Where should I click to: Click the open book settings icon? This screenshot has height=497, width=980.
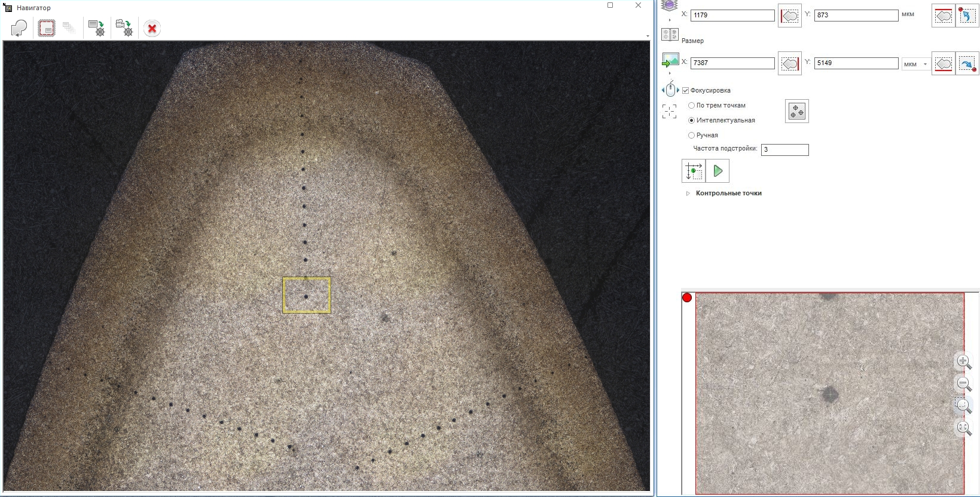[670, 35]
